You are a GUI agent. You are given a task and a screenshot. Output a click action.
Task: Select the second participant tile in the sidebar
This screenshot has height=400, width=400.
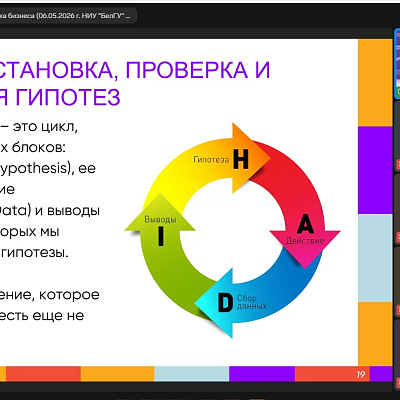click(x=397, y=137)
